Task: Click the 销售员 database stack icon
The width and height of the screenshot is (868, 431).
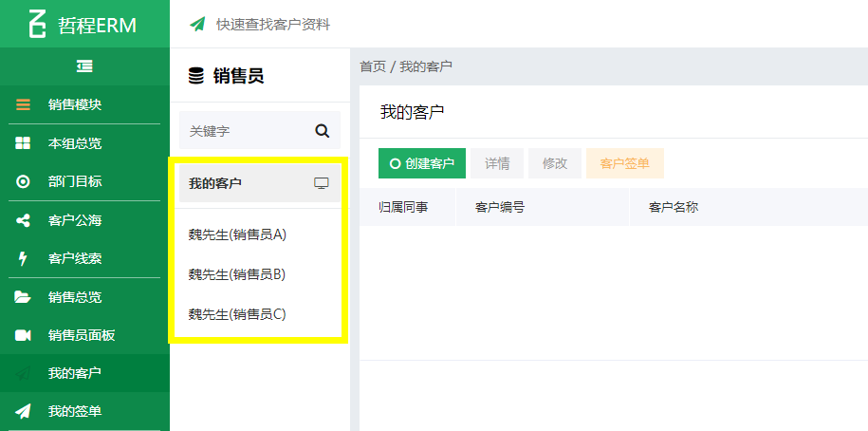Action: (x=196, y=75)
